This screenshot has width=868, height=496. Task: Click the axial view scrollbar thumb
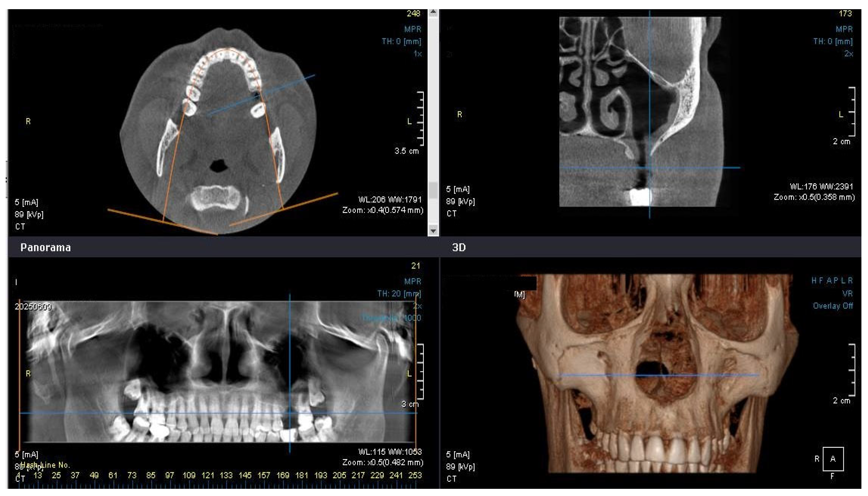coord(433,190)
